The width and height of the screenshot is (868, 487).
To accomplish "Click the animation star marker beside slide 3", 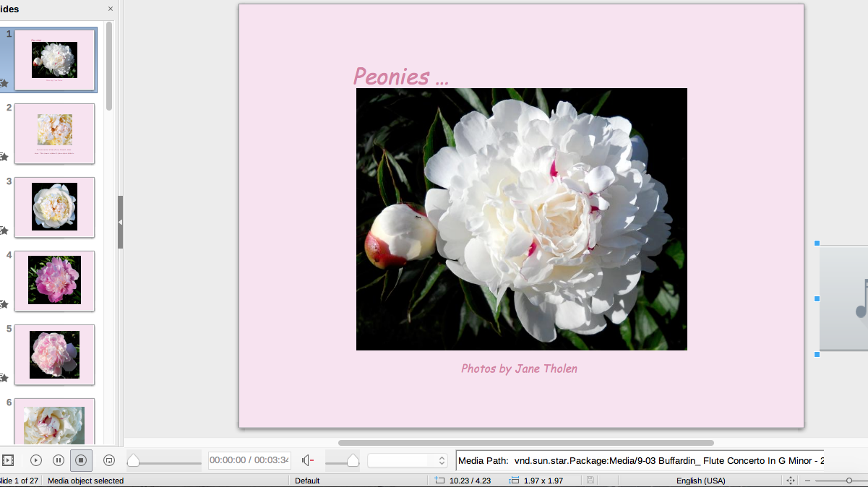I will [x=4, y=230].
